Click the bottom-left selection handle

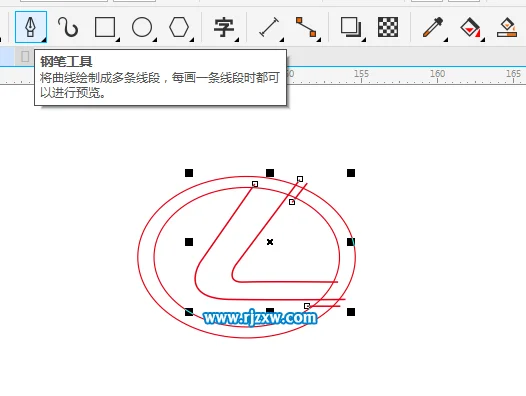[189, 312]
